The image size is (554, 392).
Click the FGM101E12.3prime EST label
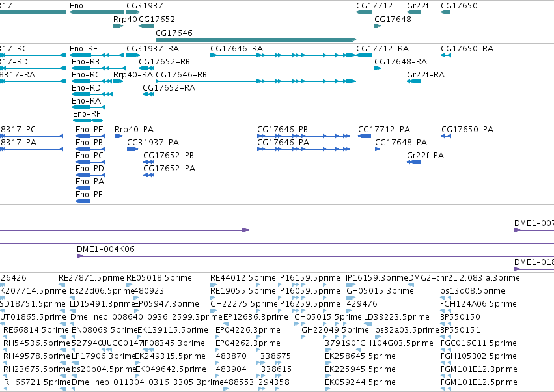click(x=478, y=370)
